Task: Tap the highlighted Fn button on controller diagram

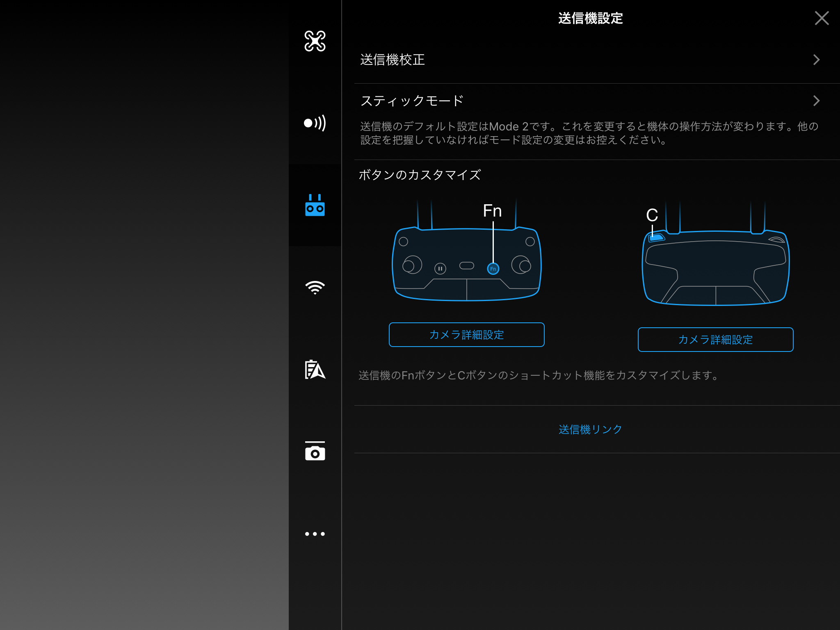Action: click(493, 269)
